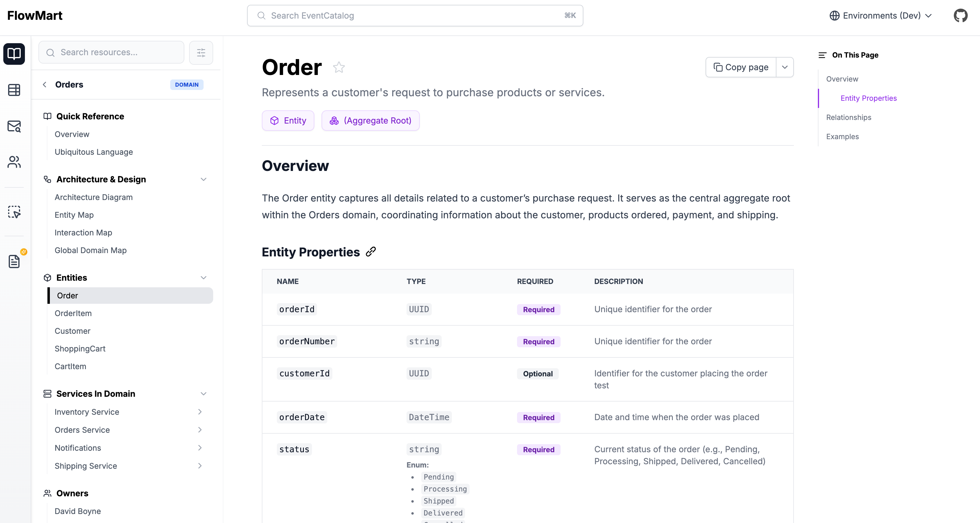Go back using the Orders domain arrow
Screen dimensions: 980x523
click(x=45, y=84)
